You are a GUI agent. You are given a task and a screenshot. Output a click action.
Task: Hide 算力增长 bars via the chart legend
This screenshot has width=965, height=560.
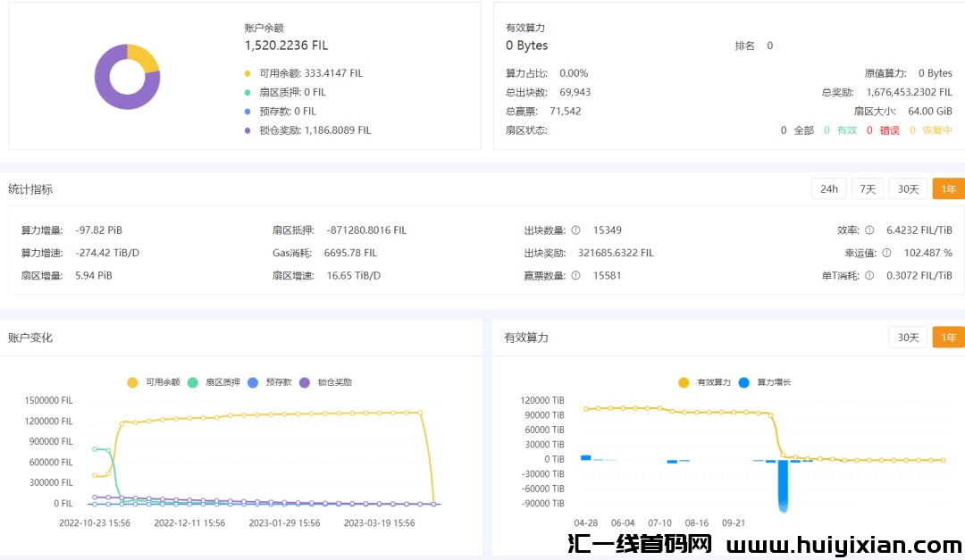point(765,382)
